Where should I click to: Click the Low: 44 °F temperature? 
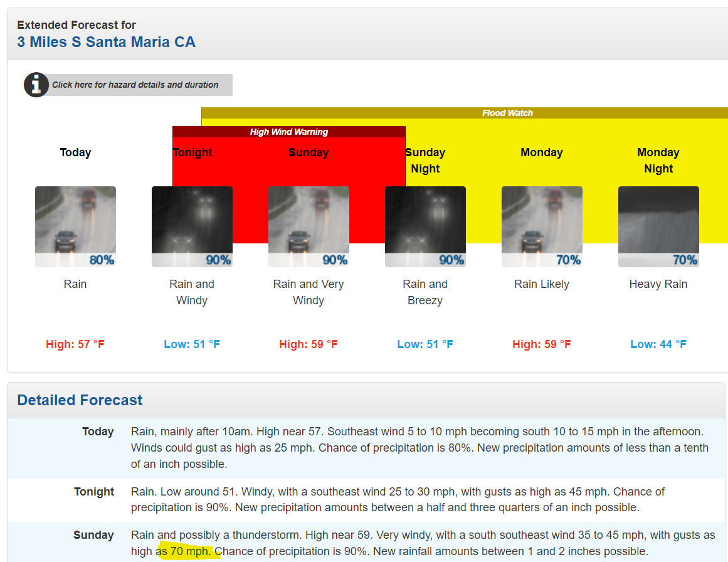click(658, 344)
